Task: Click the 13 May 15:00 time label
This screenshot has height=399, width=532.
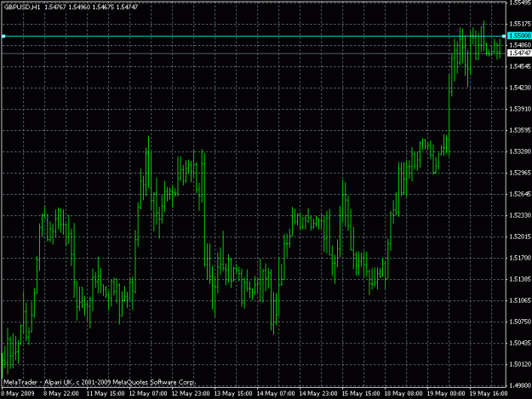Action: pos(233,393)
